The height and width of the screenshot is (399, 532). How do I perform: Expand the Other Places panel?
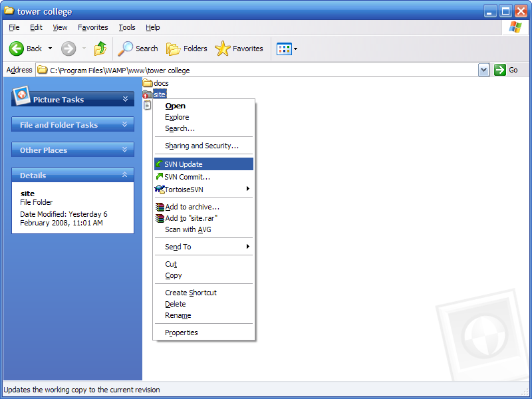(x=72, y=150)
